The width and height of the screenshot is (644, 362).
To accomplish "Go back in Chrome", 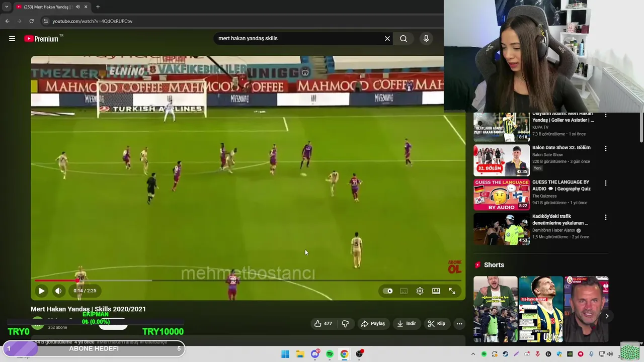I will pos(7,21).
